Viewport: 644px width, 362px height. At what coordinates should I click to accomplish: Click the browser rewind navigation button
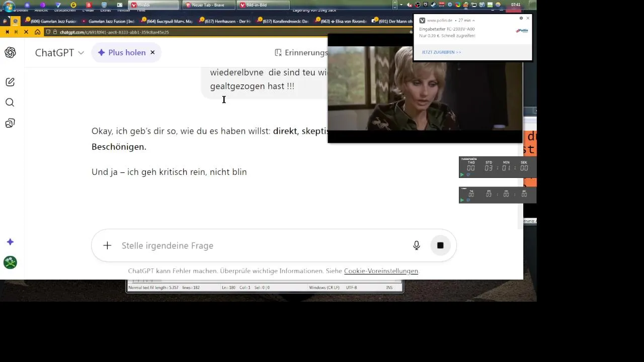click(7, 32)
